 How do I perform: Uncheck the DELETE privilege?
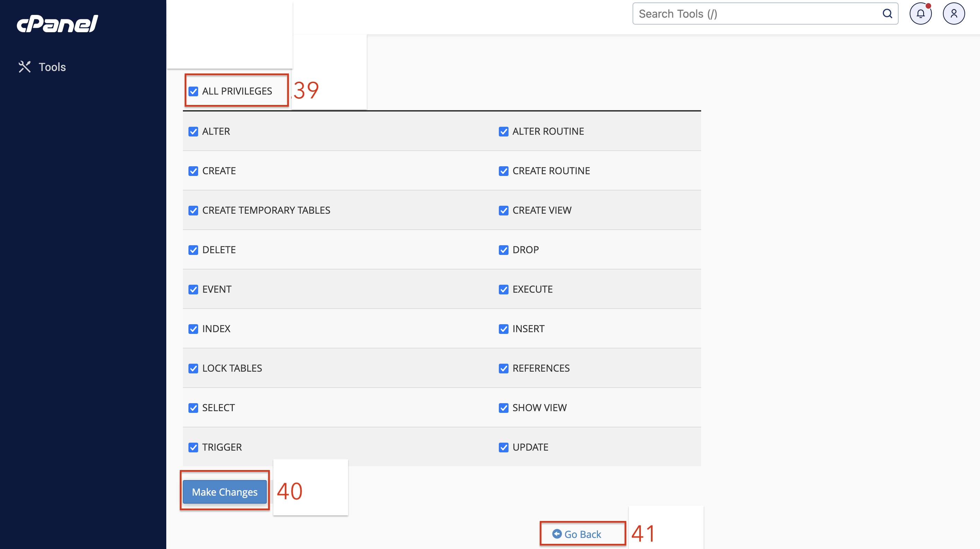pyautogui.click(x=193, y=250)
